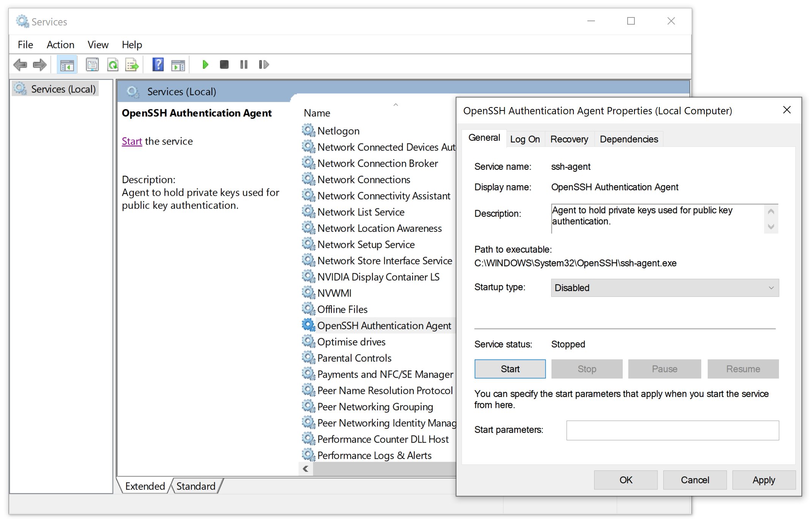The image size is (812, 522).
Task: Click the Export List toolbar icon
Action: (132, 65)
